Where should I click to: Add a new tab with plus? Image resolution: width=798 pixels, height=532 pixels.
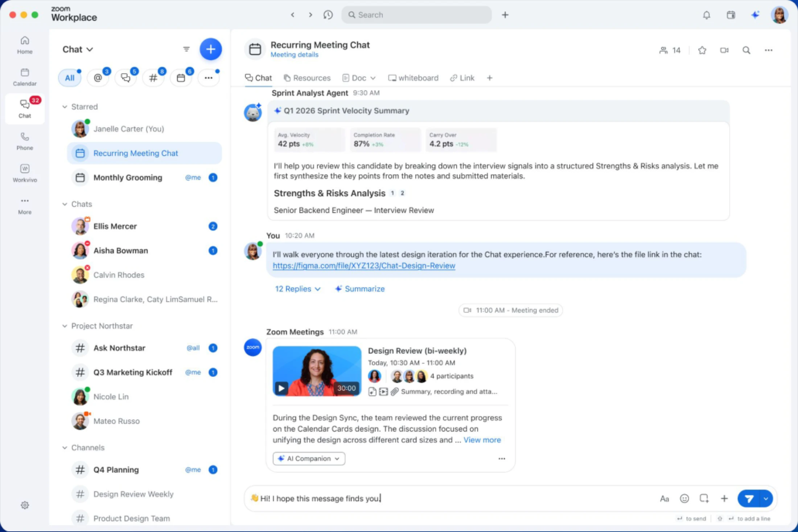point(489,78)
